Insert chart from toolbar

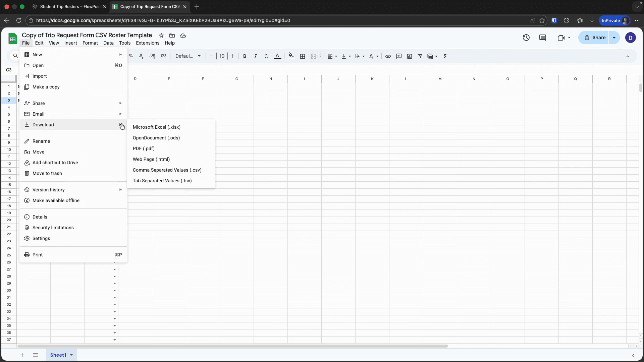(x=410, y=56)
